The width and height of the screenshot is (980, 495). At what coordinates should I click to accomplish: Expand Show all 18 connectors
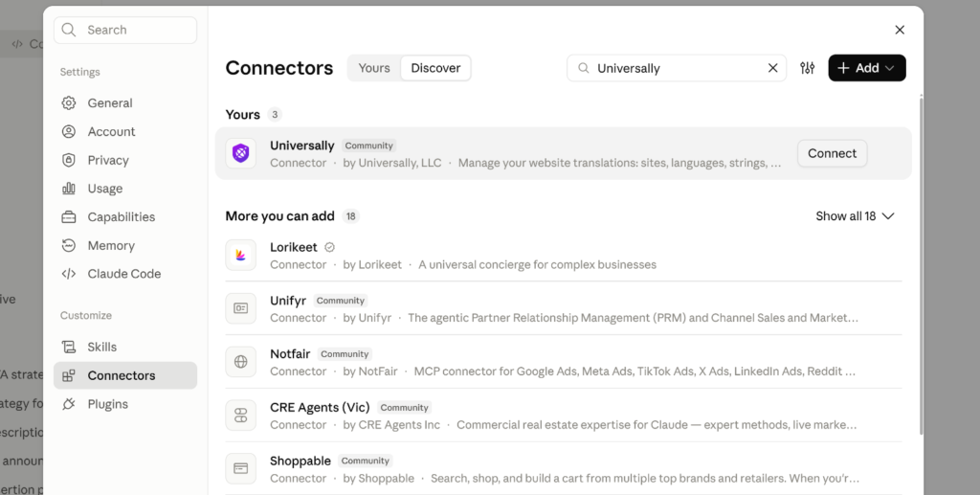855,216
